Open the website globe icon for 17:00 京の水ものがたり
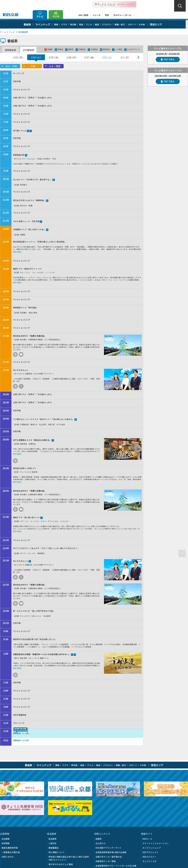Viewport: 188px width, 868px height. coord(15,354)
